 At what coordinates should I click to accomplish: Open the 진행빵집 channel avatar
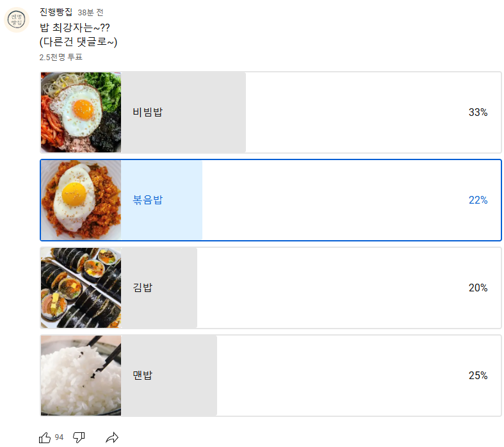pos(17,20)
